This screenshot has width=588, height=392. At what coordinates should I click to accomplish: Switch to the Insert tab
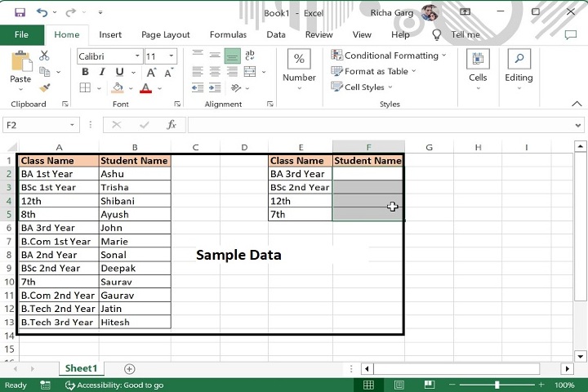point(110,35)
